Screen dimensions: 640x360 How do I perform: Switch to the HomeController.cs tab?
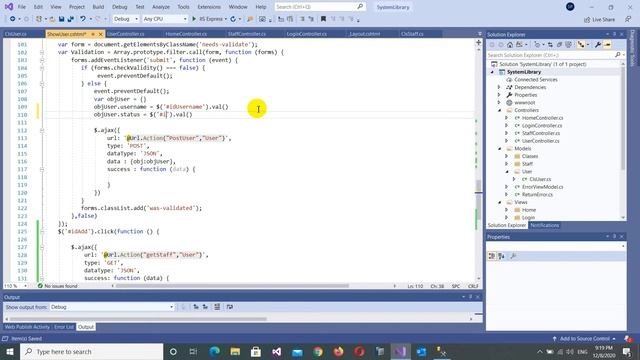[x=186, y=34]
